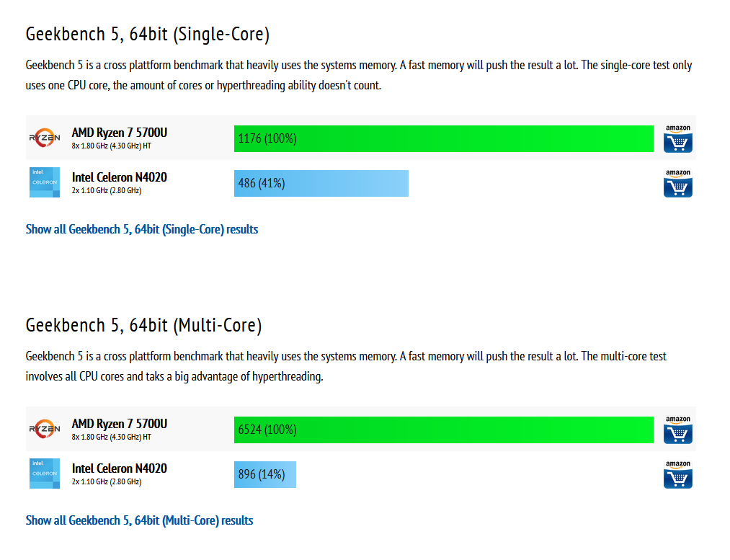Open Intel Celeron N4020 name in Single-Core section
The height and width of the screenshot is (560, 730).
[119, 177]
